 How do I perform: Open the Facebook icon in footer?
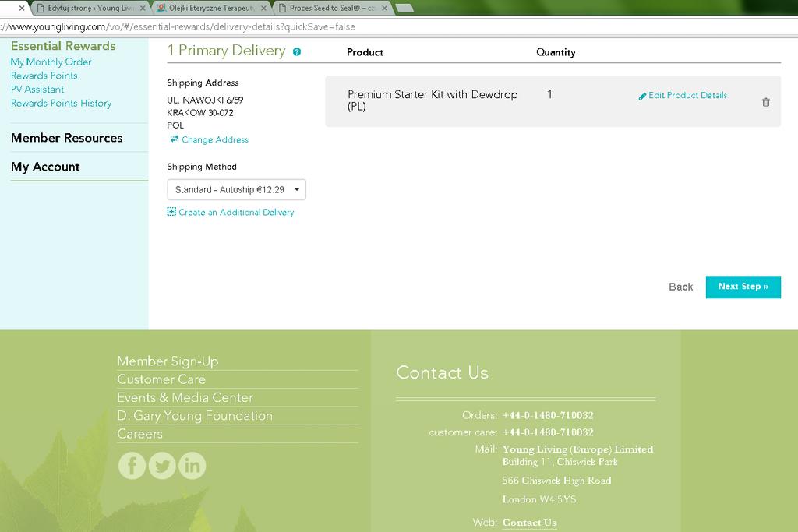pos(132,465)
